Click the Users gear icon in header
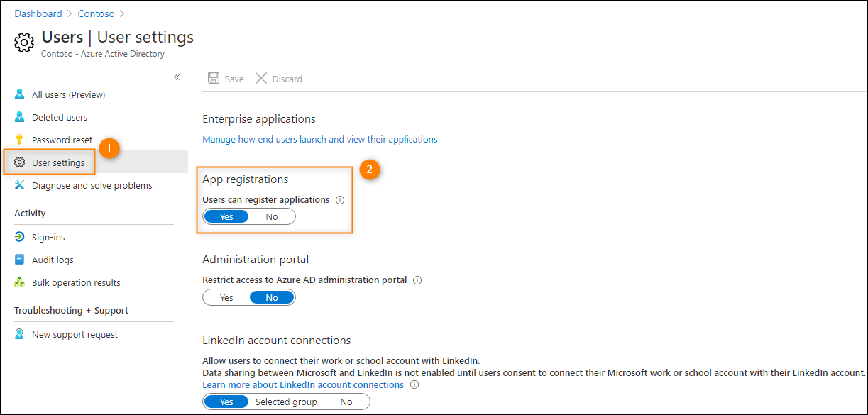This screenshot has height=415, width=868. pos(24,43)
